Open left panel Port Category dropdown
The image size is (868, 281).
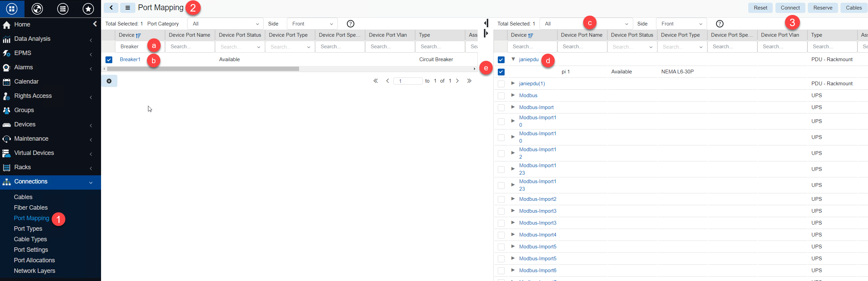(225, 24)
